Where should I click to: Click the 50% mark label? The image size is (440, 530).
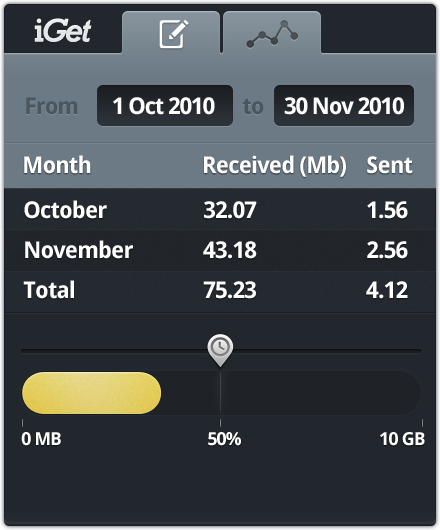point(224,439)
